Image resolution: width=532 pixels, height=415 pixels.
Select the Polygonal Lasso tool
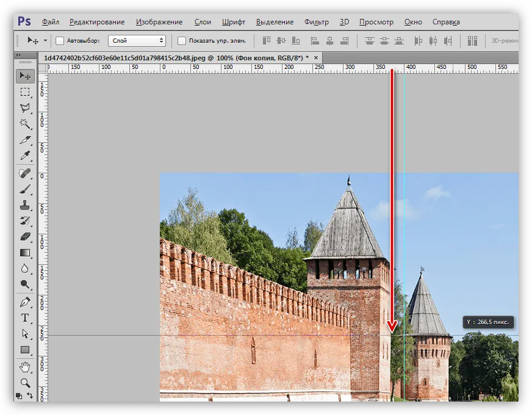25,108
